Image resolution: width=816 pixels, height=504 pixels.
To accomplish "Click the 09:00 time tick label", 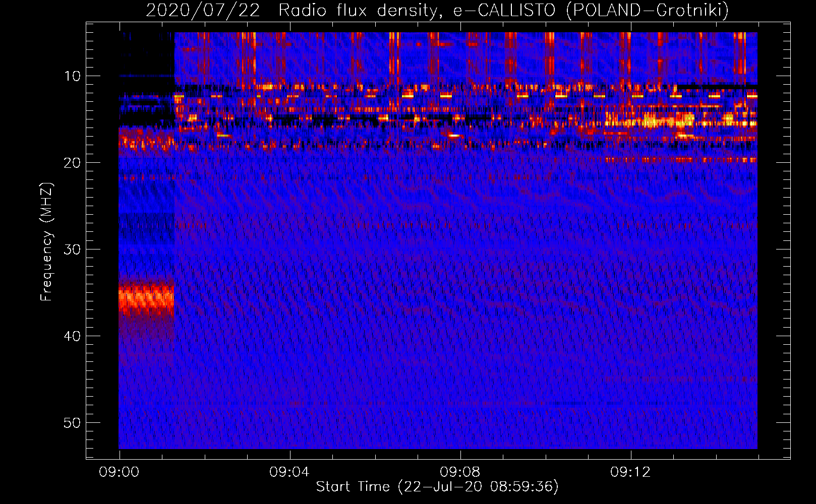I will [119, 472].
